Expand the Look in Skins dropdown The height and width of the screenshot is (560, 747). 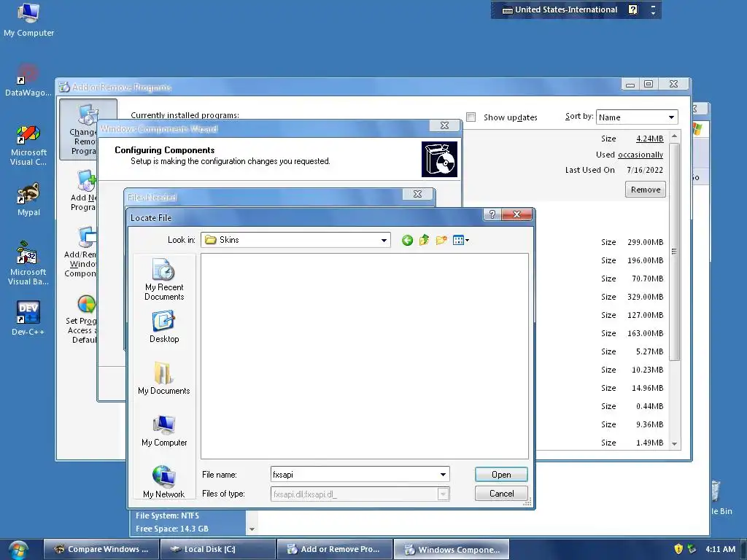(384, 240)
